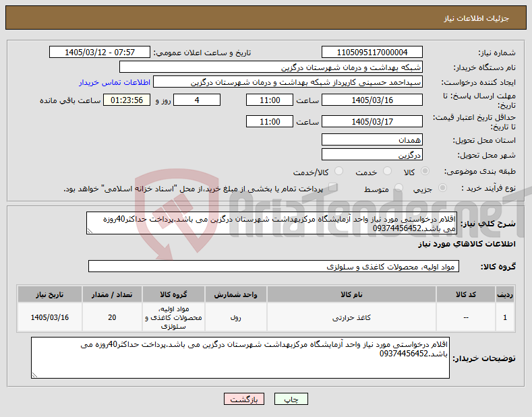Image resolution: width=532 pixels, height=417 pixels.
Task: Click the buyer organization name field
Action: 271,67
